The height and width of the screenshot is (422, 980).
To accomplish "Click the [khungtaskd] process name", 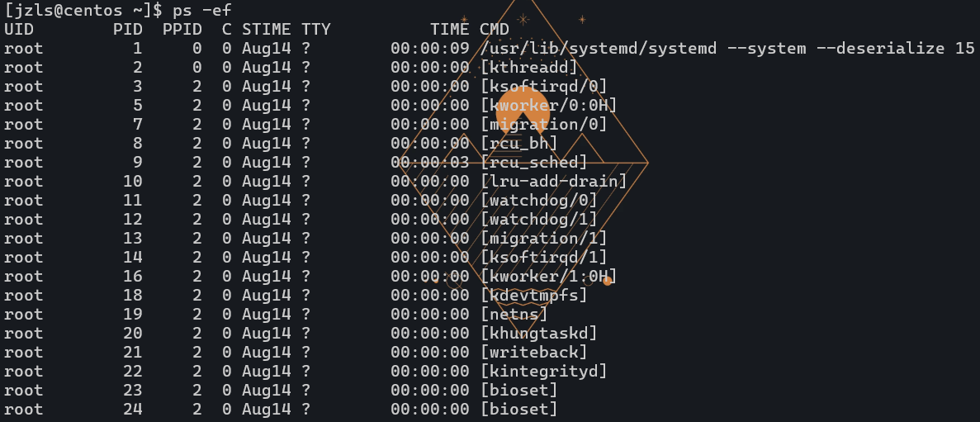I will [539, 334].
